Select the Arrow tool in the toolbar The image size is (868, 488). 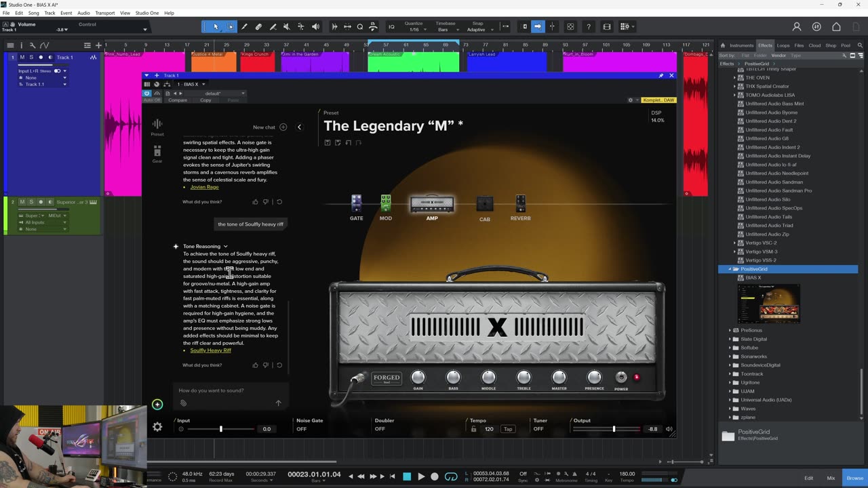(216, 26)
